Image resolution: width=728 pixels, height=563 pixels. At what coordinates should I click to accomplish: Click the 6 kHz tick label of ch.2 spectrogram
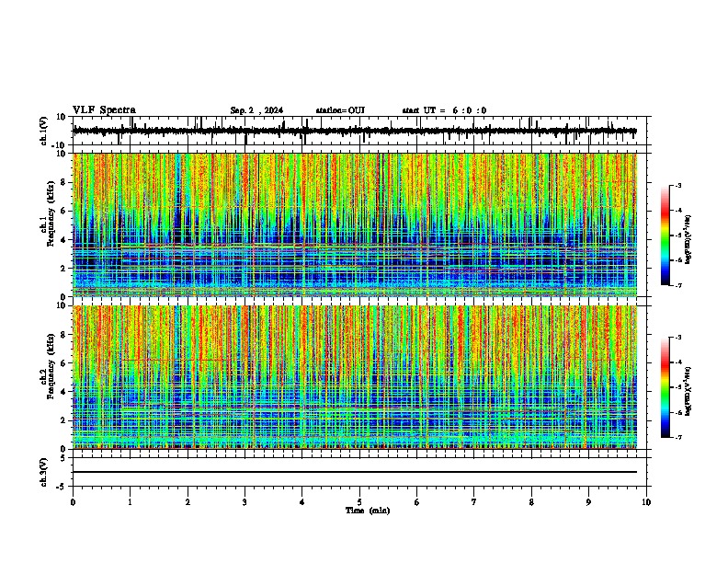tap(64, 363)
